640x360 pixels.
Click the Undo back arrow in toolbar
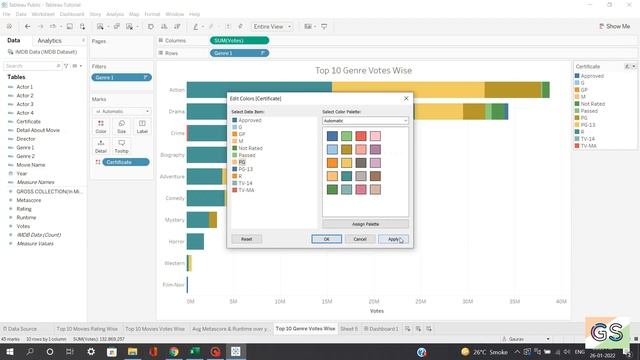27,27
